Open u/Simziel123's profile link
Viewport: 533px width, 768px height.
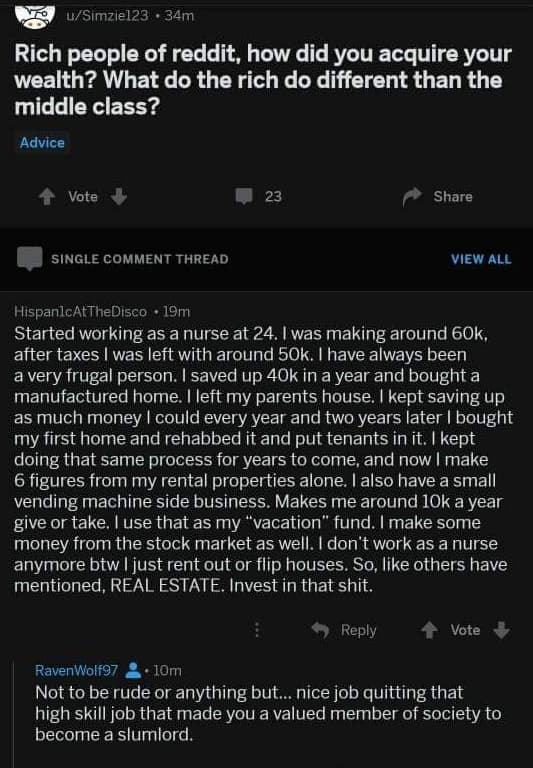[x=107, y=16]
